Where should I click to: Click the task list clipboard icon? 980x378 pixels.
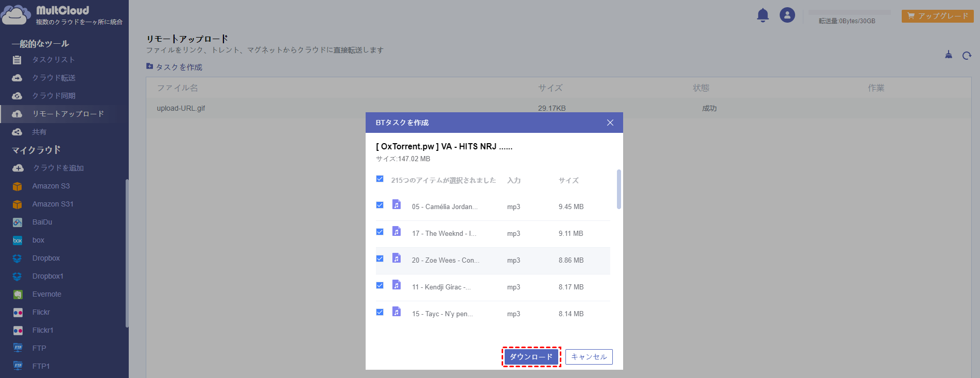point(17,60)
